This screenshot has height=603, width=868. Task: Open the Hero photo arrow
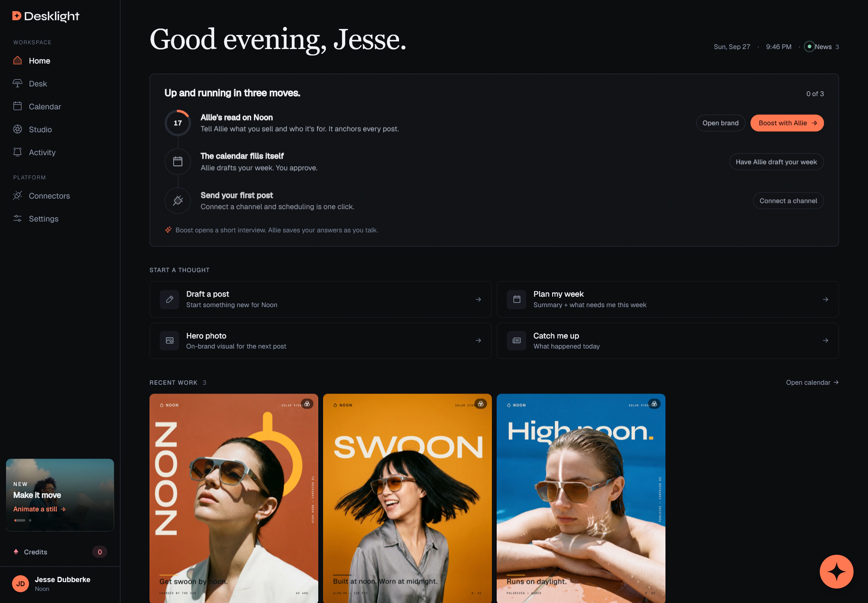coord(478,340)
